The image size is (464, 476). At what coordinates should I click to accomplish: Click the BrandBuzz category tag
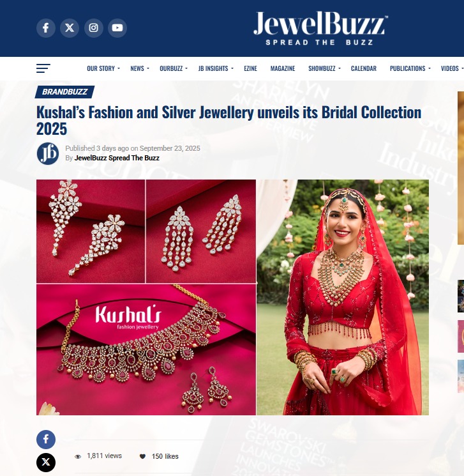point(64,92)
